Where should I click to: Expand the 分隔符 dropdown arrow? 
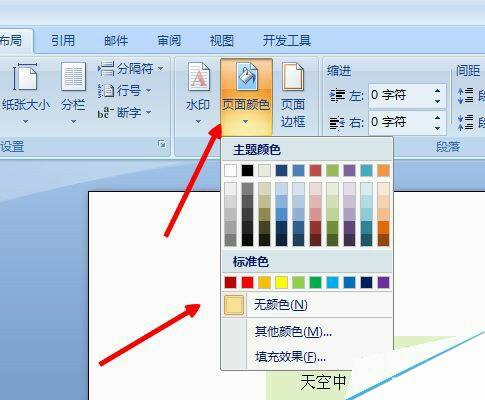click(x=161, y=69)
